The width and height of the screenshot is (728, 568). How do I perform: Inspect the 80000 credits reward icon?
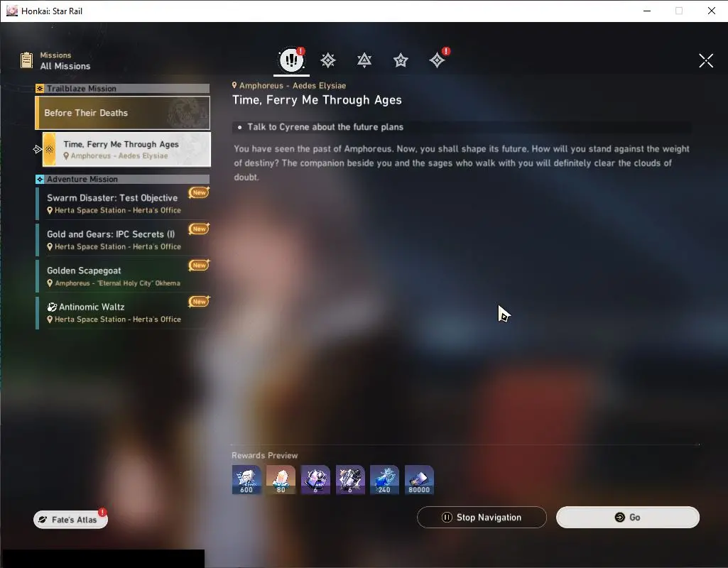(x=419, y=480)
